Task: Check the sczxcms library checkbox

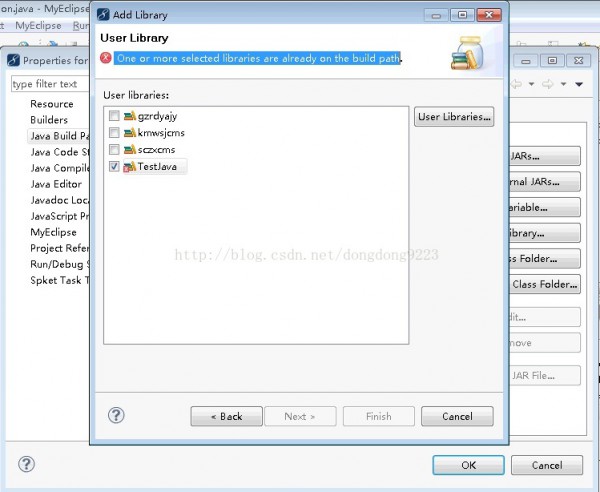Action: point(114,149)
